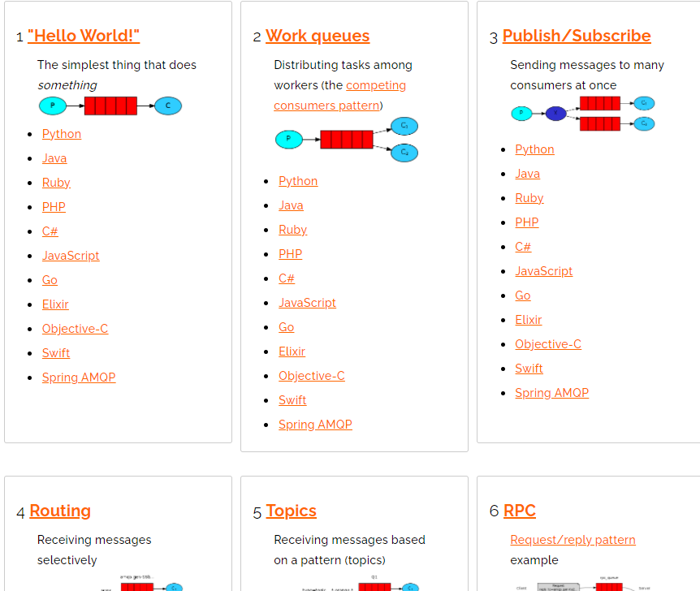Open Elixir under Work queues
Image resolution: width=700 pixels, height=591 pixels.
pos(292,352)
